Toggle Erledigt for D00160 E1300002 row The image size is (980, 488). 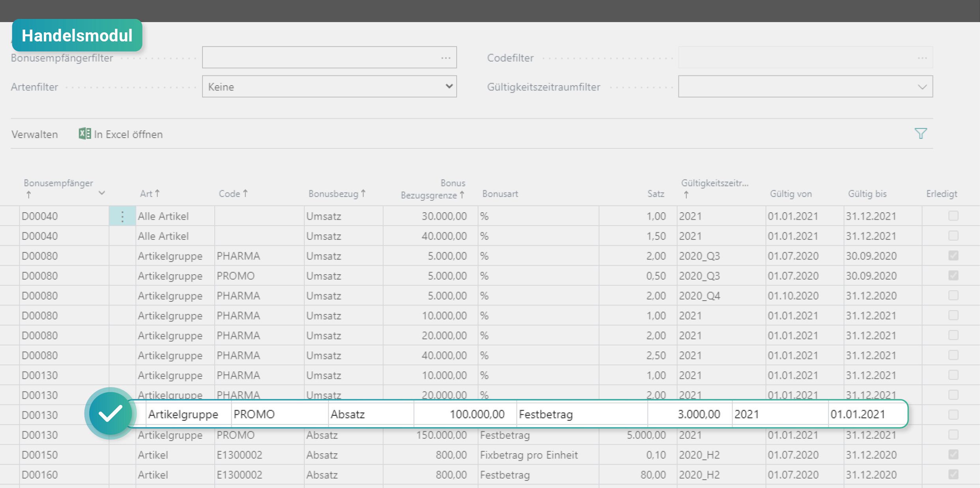click(x=953, y=474)
